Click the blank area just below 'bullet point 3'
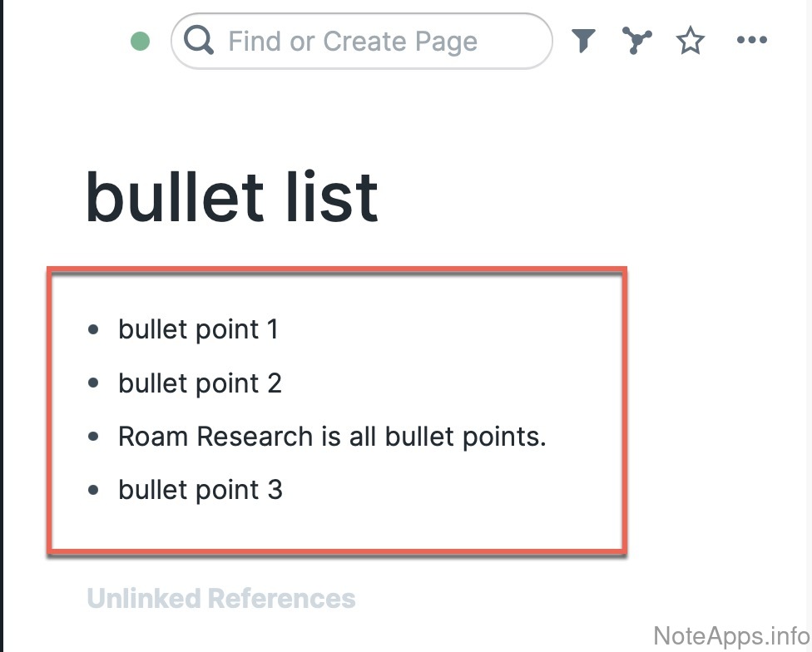 (x=250, y=524)
